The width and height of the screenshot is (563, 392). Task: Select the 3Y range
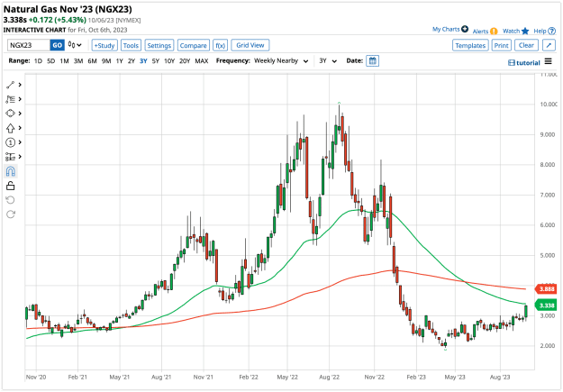click(143, 61)
